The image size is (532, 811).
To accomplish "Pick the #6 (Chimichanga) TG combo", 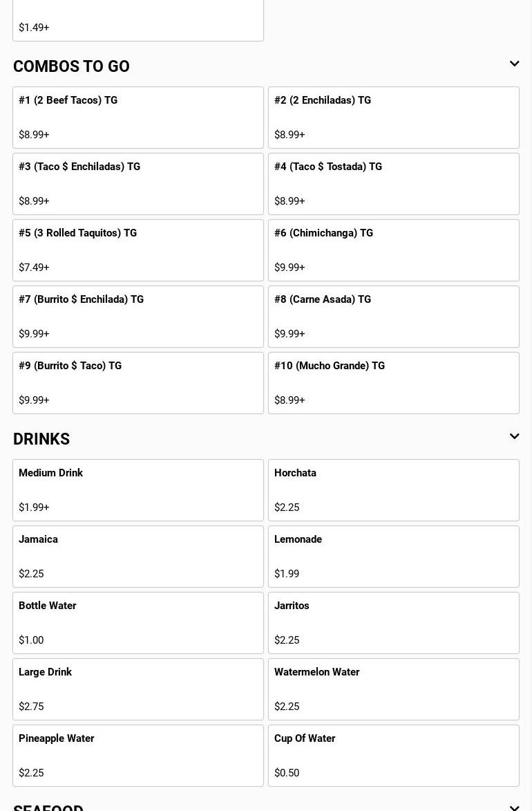I will (394, 250).
